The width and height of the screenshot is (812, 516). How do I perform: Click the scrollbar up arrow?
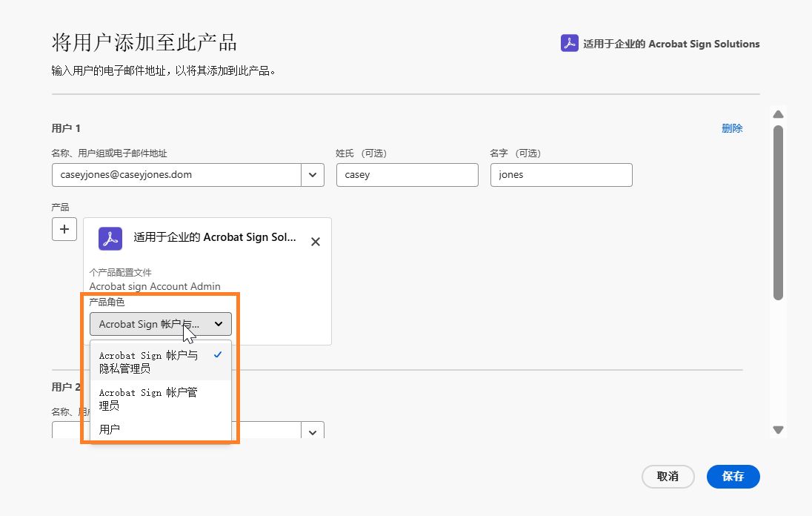(x=778, y=114)
